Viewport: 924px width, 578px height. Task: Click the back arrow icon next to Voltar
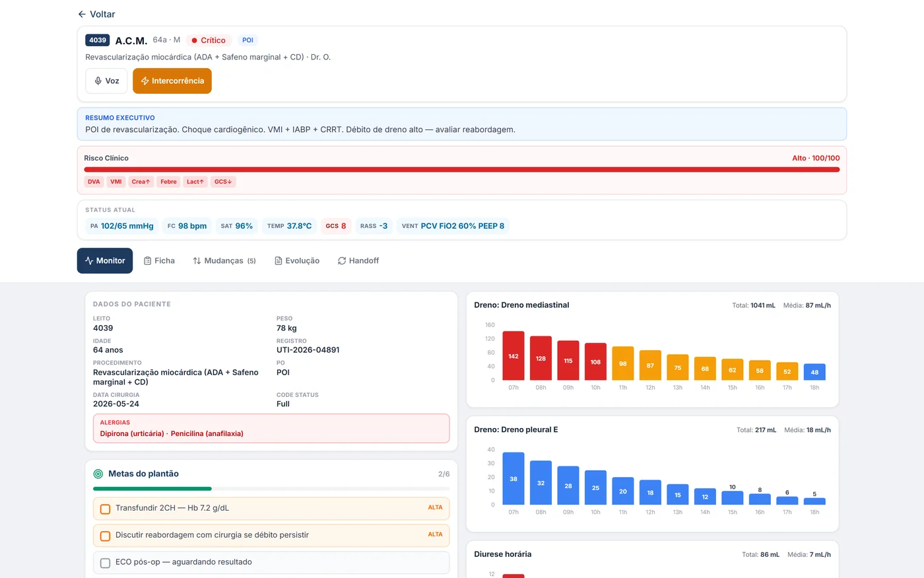coord(82,14)
